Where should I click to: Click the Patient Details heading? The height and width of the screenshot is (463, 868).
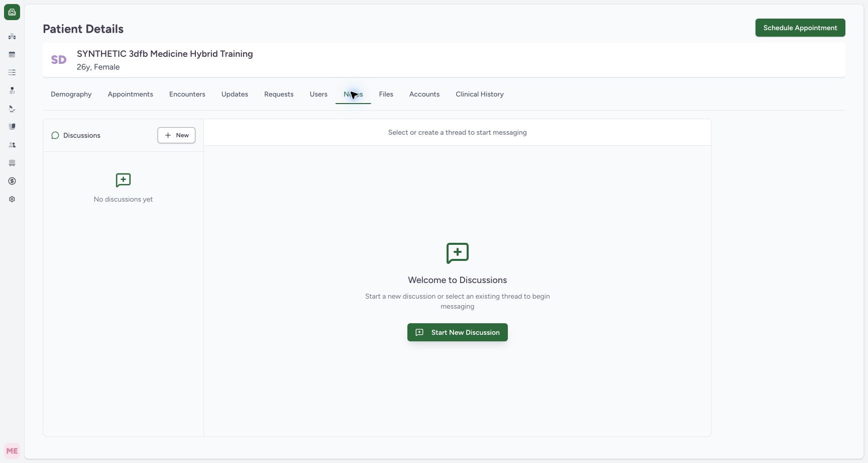point(83,29)
